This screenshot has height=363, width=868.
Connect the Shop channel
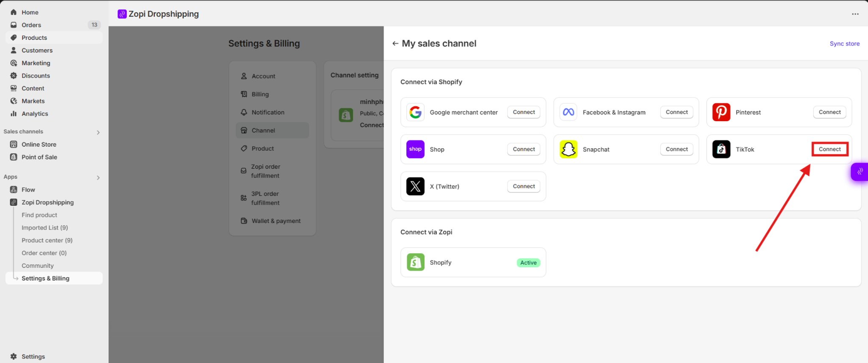(x=524, y=149)
